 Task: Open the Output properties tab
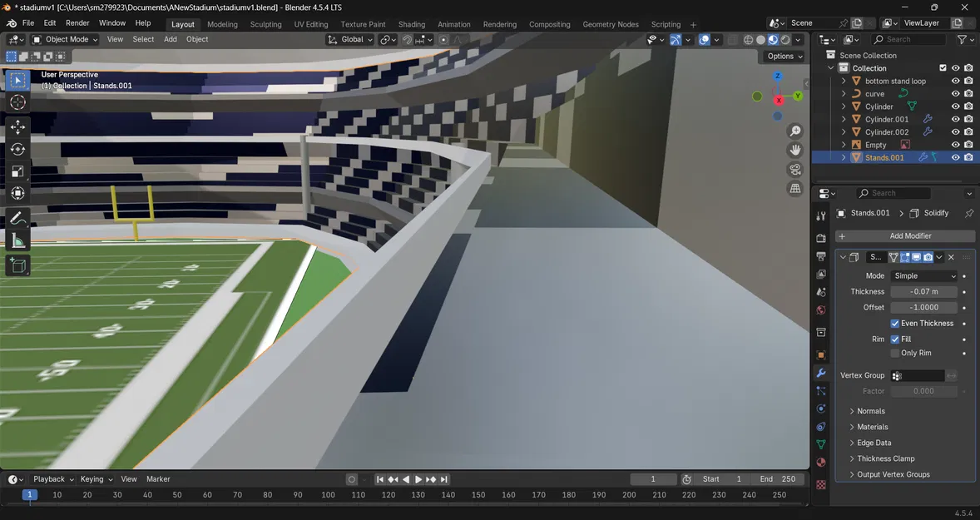tap(820, 256)
